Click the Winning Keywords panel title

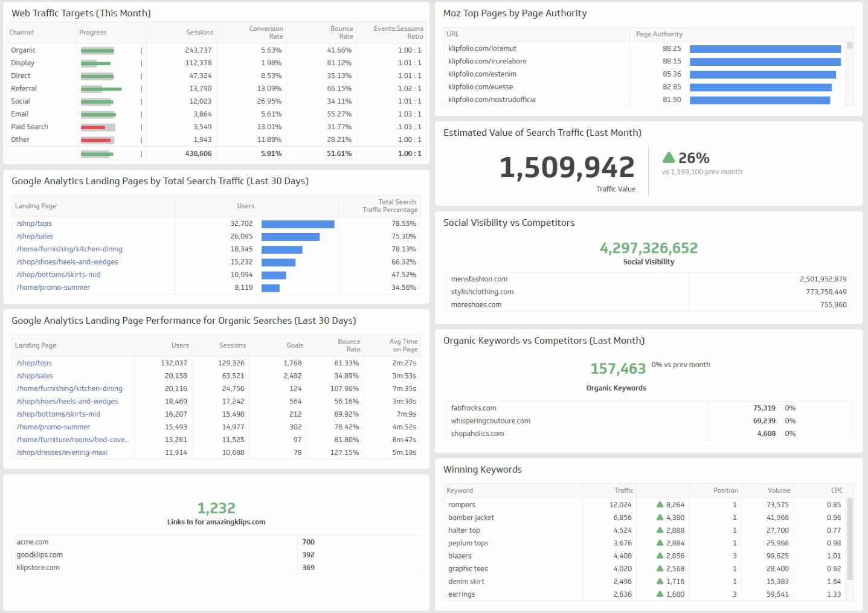(x=483, y=469)
